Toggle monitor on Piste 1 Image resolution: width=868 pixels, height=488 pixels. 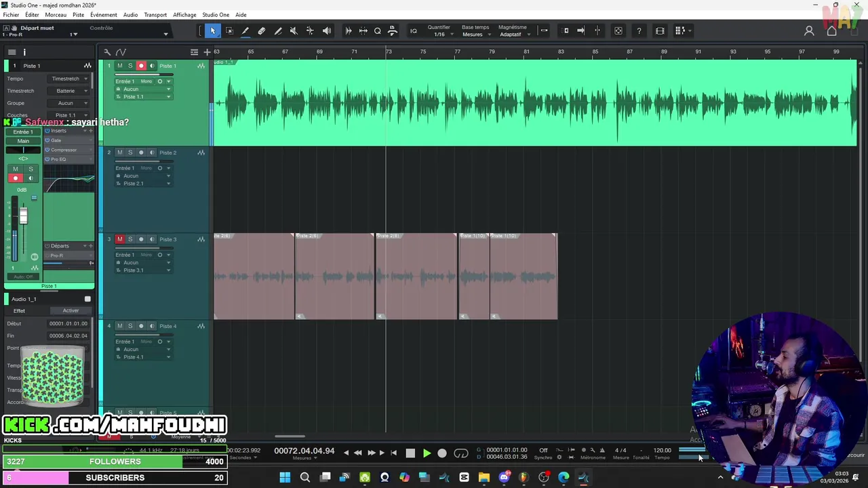(151, 66)
